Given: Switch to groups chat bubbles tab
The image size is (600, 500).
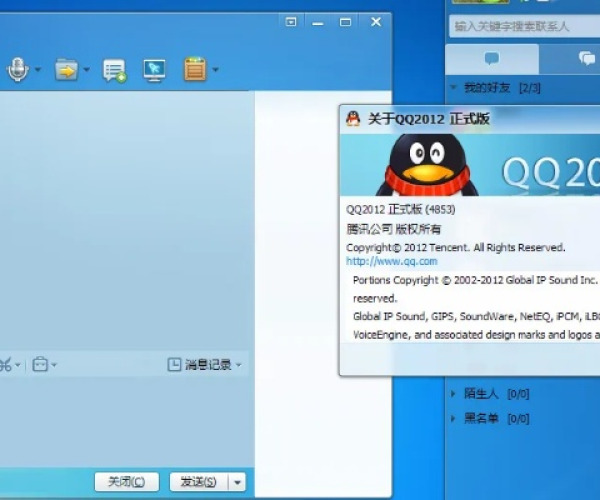Looking at the screenshot, I should [587, 59].
